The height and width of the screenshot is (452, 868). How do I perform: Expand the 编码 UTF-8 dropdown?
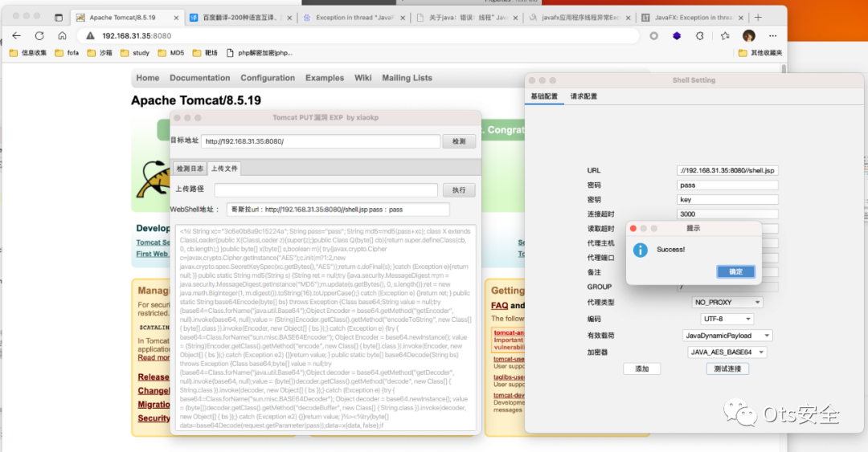(x=727, y=320)
